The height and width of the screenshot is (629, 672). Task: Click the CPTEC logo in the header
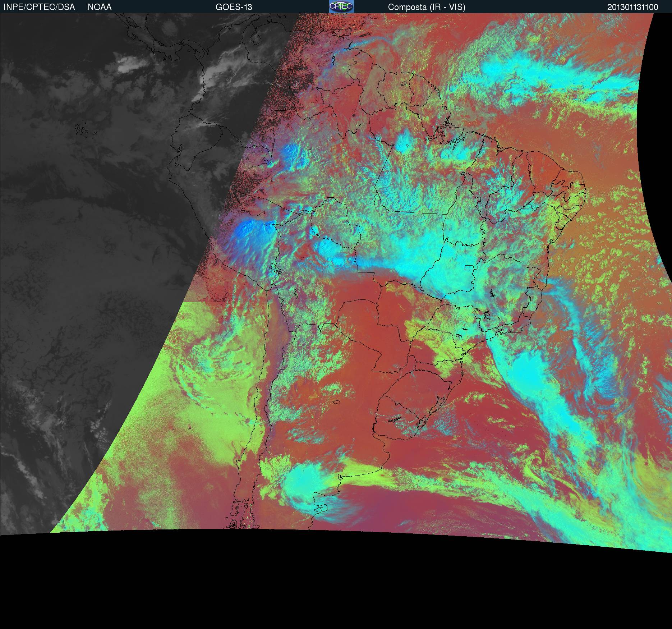(x=341, y=6)
